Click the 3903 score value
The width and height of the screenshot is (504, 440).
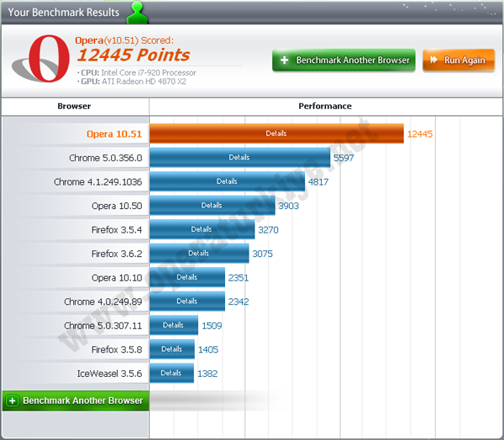289,206
